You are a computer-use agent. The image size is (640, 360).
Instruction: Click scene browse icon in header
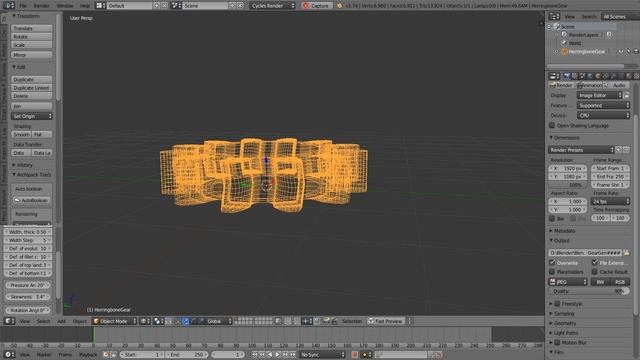(176, 6)
